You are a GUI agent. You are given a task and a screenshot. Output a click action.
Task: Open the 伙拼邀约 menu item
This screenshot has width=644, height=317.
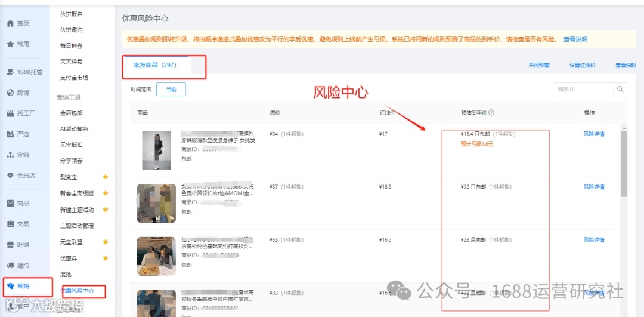(x=72, y=30)
